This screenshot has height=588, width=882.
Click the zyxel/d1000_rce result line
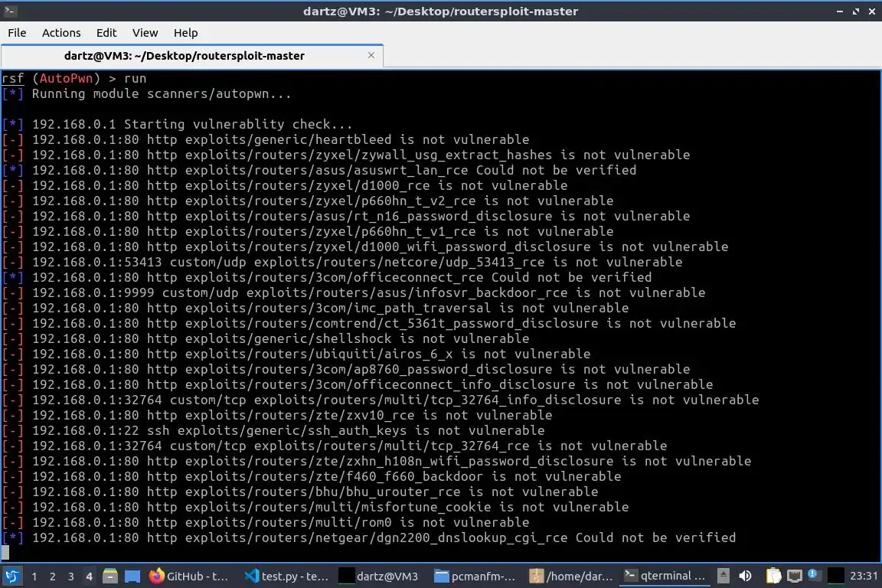click(x=285, y=186)
